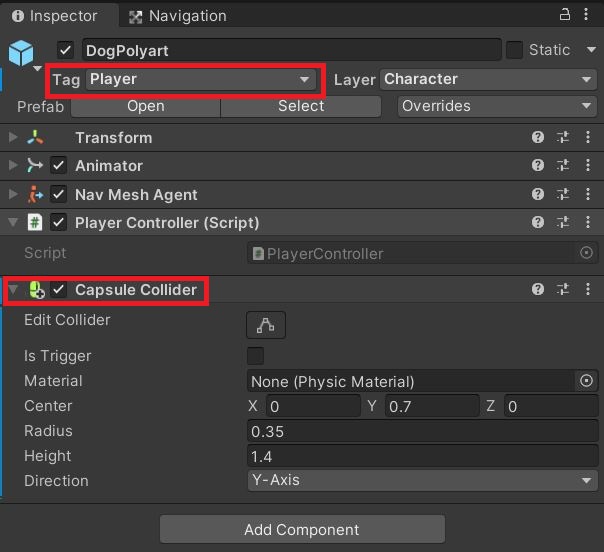Open the Nav Mesh Agent more options menu
The image size is (604, 552).
[588, 194]
